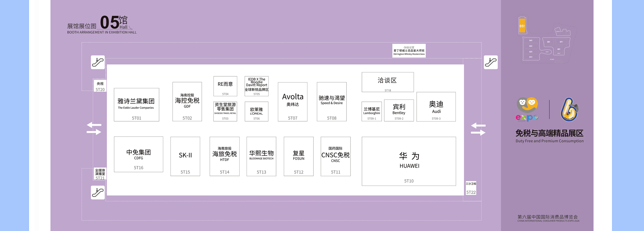This screenshot has height=231, width=644.
Task: Click the L'Oréal booth 5T06
Action: tap(256, 111)
